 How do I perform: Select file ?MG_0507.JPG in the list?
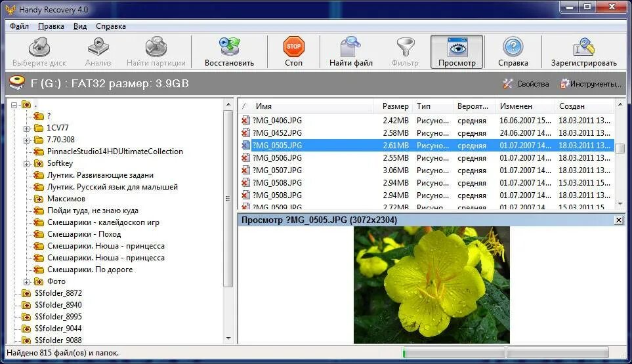pyautogui.click(x=278, y=171)
